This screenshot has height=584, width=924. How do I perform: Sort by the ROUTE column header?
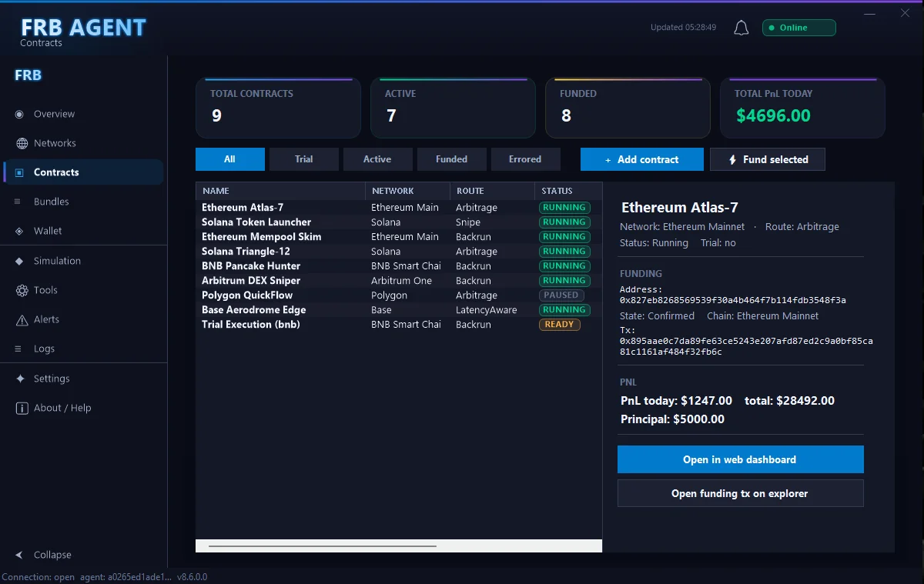[492, 191]
